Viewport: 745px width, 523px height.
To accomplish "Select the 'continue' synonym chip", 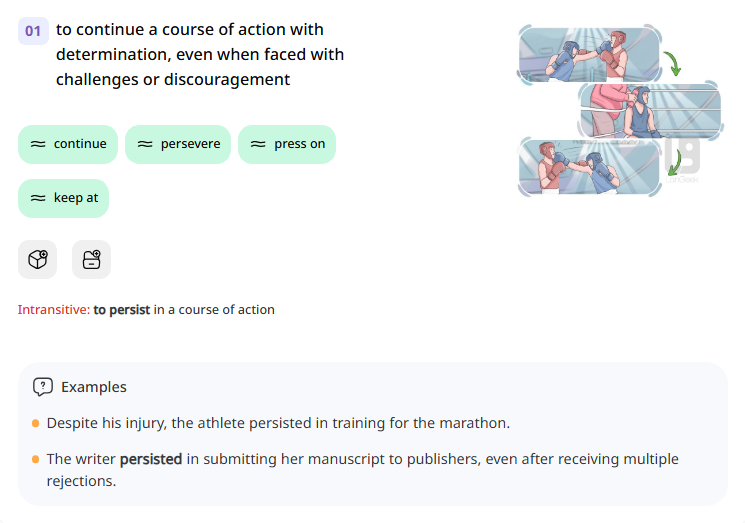I will 68,144.
